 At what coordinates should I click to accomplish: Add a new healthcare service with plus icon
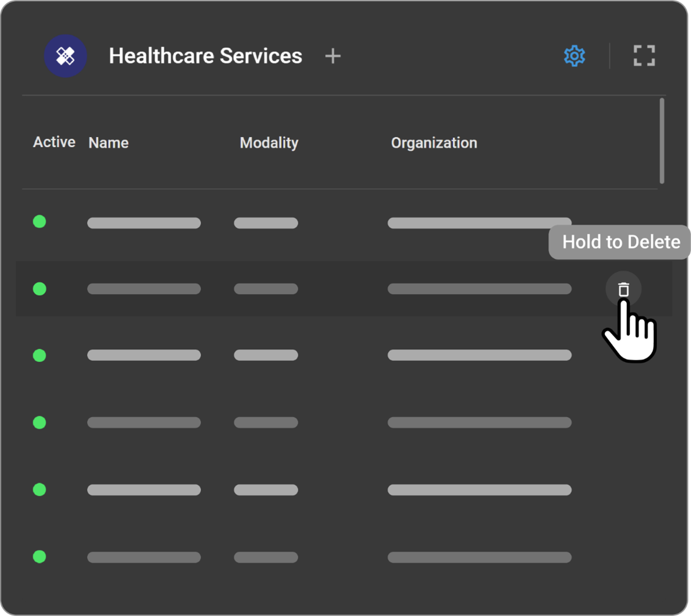point(333,56)
